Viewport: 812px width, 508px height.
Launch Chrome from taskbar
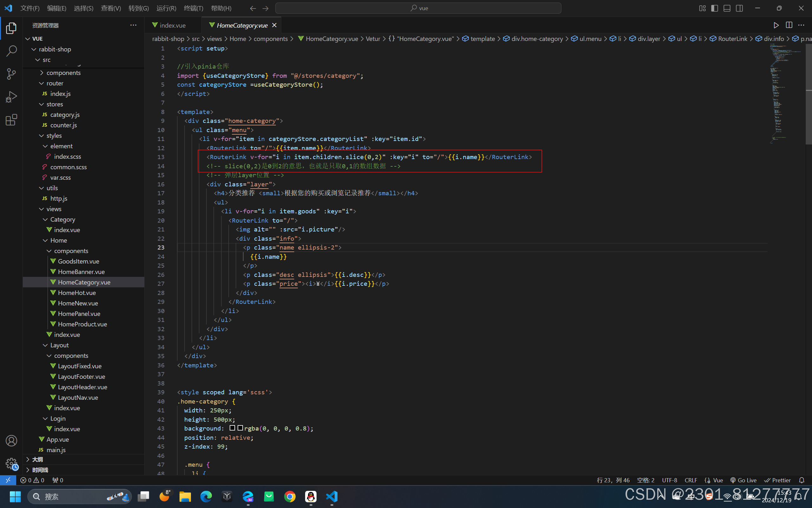[x=290, y=496]
